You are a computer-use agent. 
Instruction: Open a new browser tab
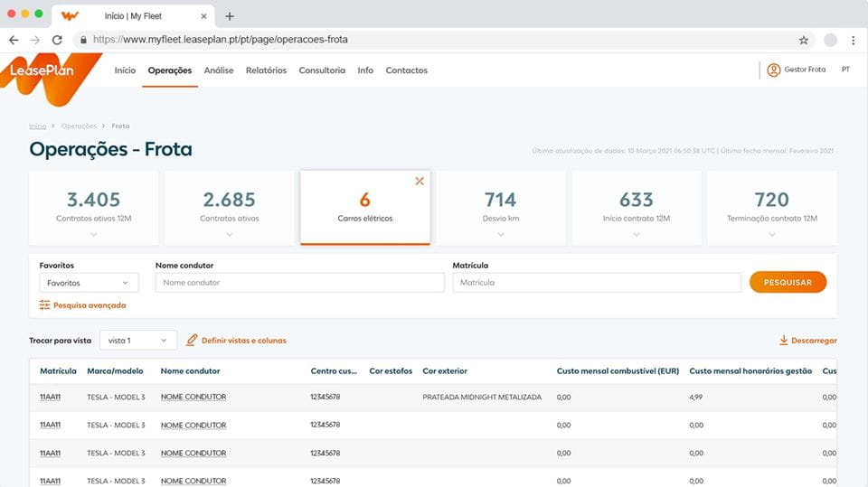pyautogui.click(x=230, y=16)
